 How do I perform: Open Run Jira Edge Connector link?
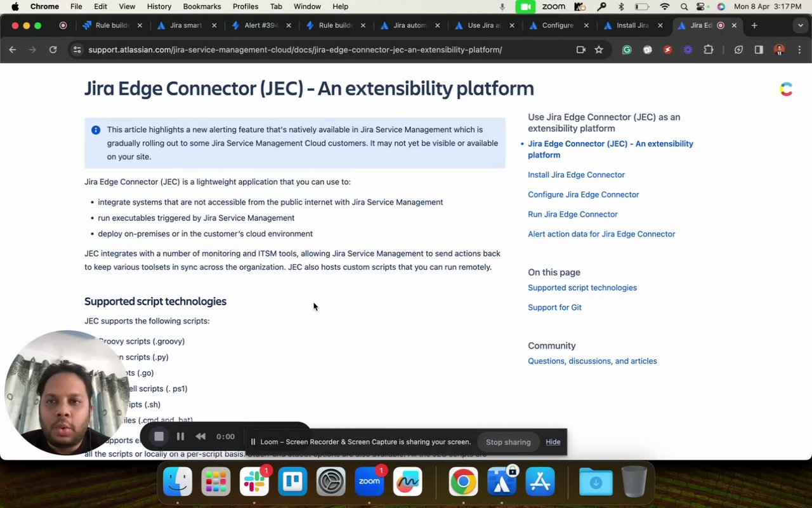[572, 214]
